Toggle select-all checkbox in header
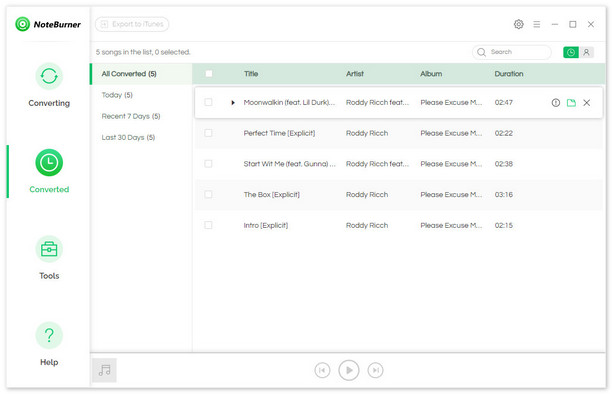Image resolution: width=612 pixels, height=394 pixels. tap(209, 74)
